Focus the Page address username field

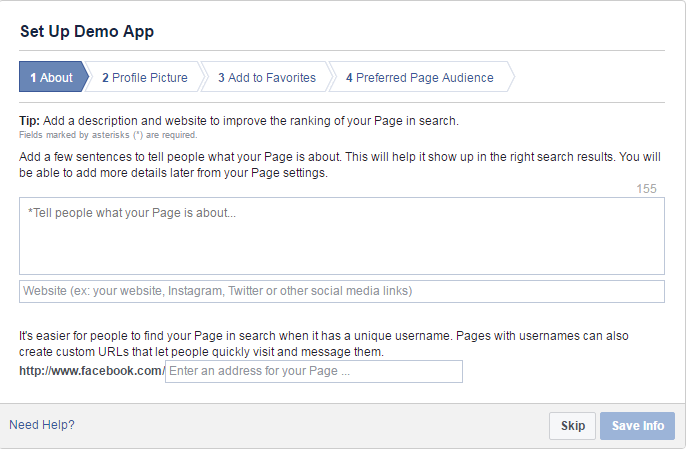(x=314, y=371)
